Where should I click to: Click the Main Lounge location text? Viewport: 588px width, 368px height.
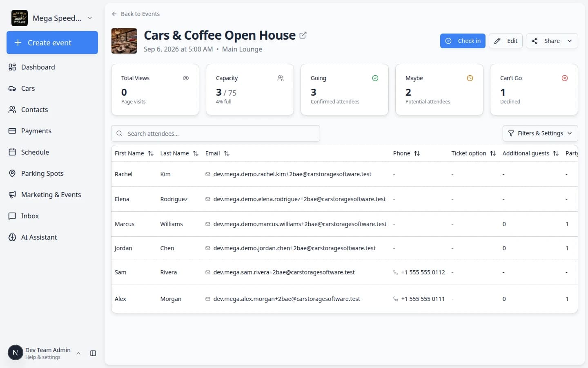[242, 49]
